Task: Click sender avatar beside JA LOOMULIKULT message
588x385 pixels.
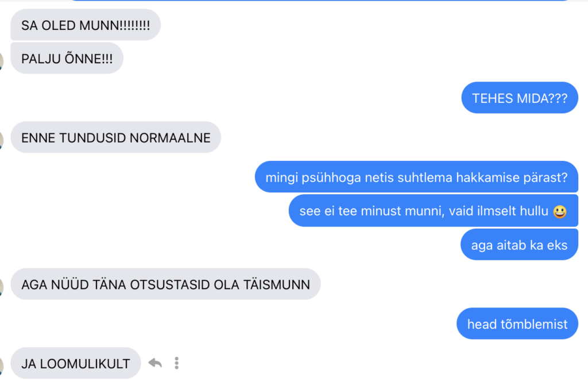Action: 2,365
